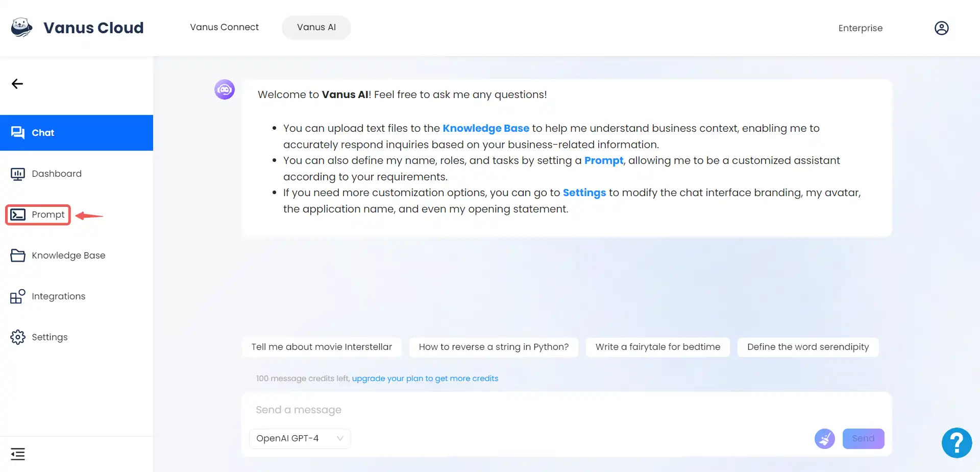This screenshot has width=980, height=472.
Task: Follow the Knowledge Base link in welcome message
Action: point(486,128)
